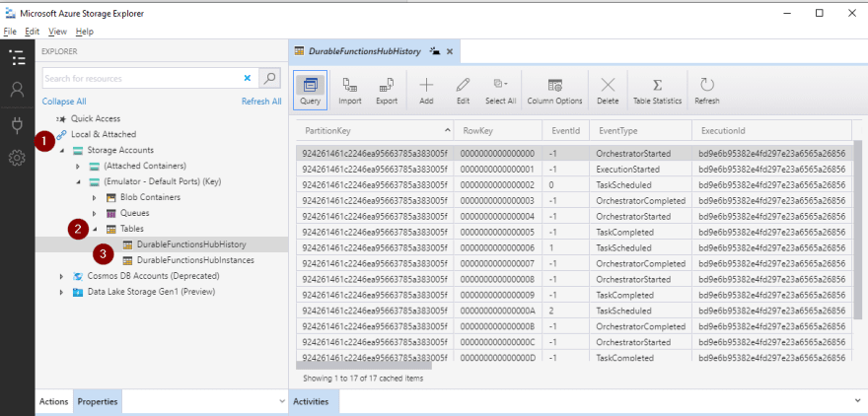Open the Properties tab
Viewport: 868px width, 416px height.
[x=98, y=401]
